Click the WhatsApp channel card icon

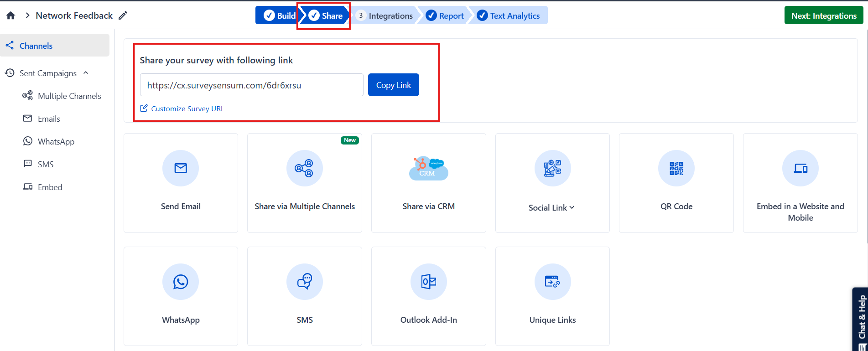click(181, 282)
